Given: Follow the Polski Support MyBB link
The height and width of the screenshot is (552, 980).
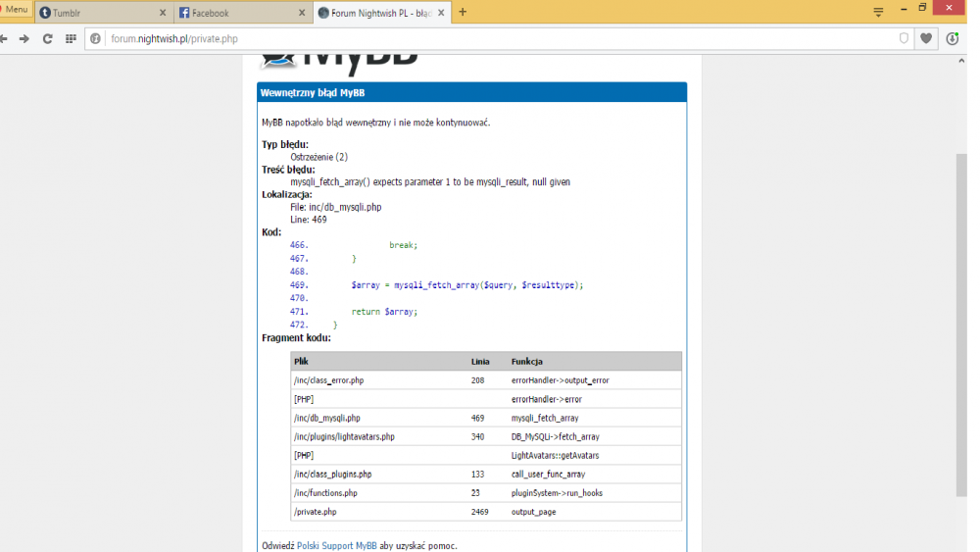Looking at the screenshot, I should click(337, 546).
